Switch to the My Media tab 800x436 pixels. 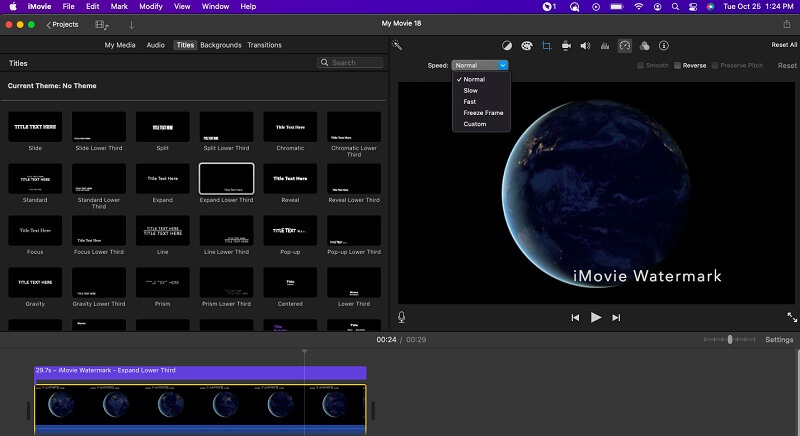(x=120, y=45)
